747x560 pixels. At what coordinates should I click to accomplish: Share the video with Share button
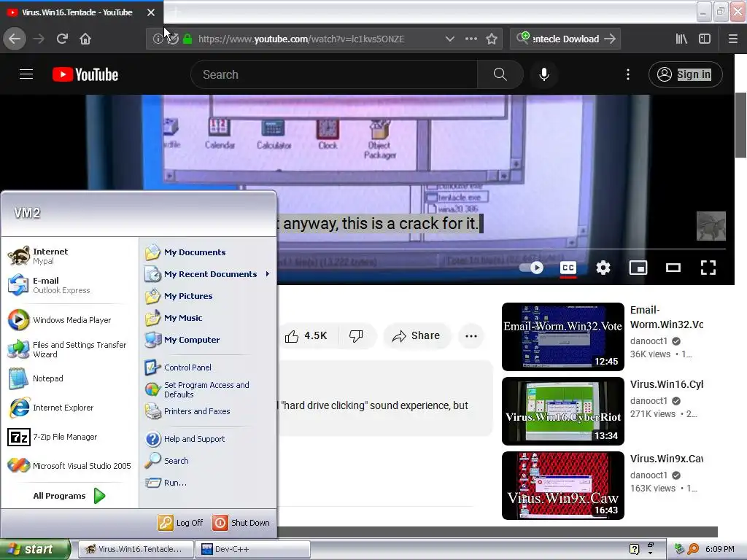[x=416, y=335]
